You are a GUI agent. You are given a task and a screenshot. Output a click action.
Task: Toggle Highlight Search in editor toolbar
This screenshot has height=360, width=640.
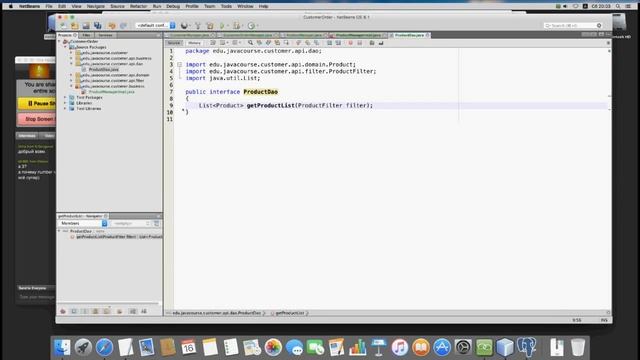[x=277, y=43]
